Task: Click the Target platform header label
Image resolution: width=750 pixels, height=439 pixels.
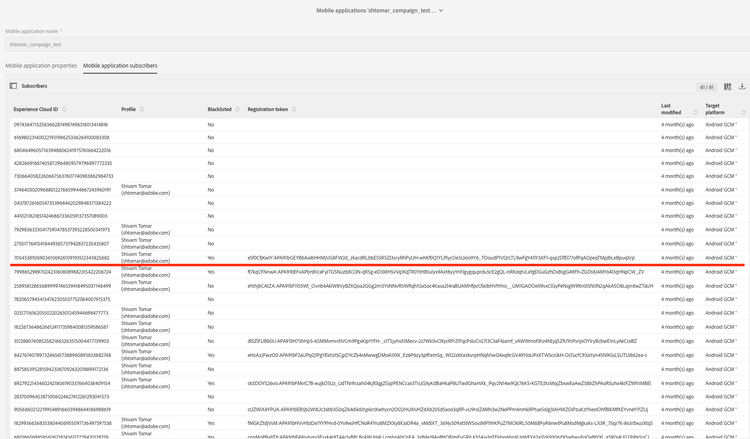Action: 715,109
